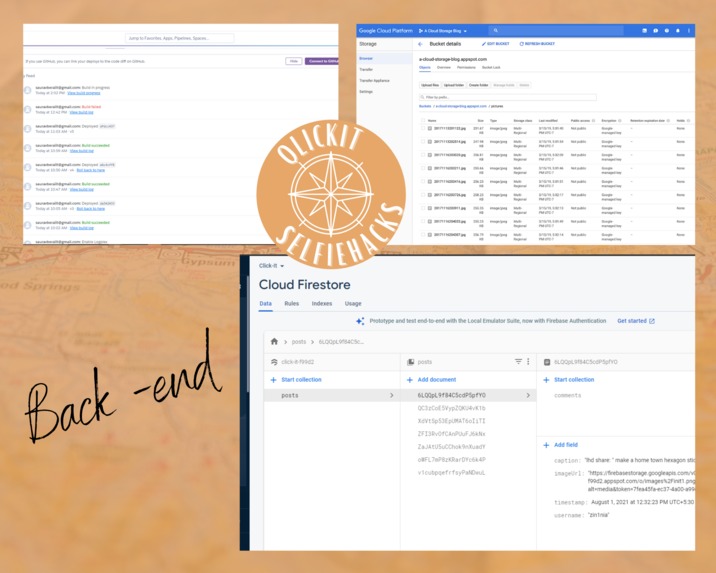The width and height of the screenshot is (716, 573).
Task: Switch to the Usage tab in Firestore
Action: pos(353,304)
